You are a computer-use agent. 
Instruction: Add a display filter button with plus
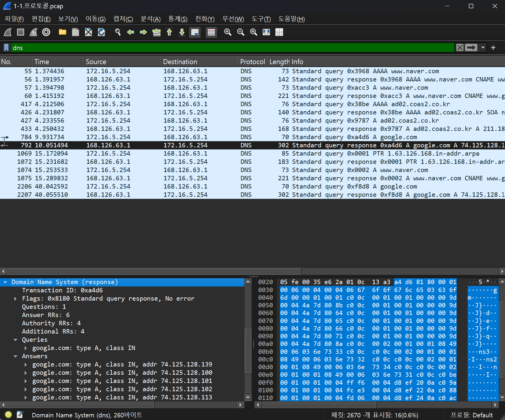[493, 48]
